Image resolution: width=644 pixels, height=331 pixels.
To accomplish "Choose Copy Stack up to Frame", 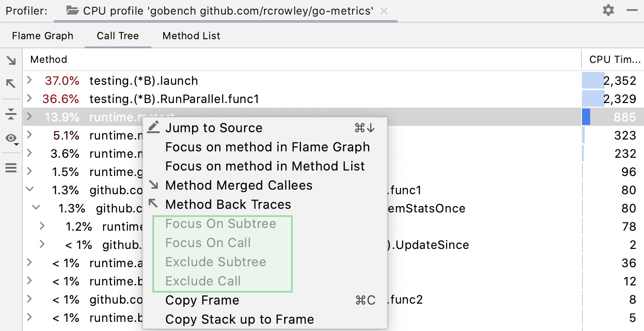I will click(x=240, y=320).
